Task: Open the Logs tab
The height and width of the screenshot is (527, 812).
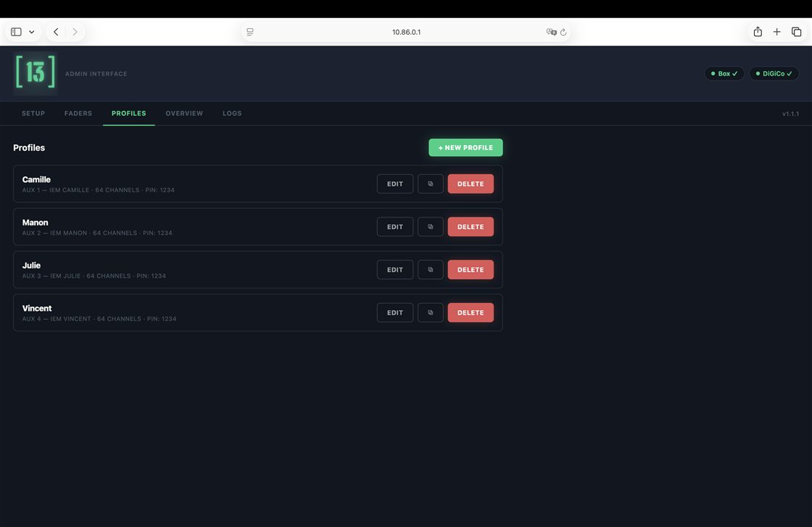Action: pyautogui.click(x=232, y=113)
